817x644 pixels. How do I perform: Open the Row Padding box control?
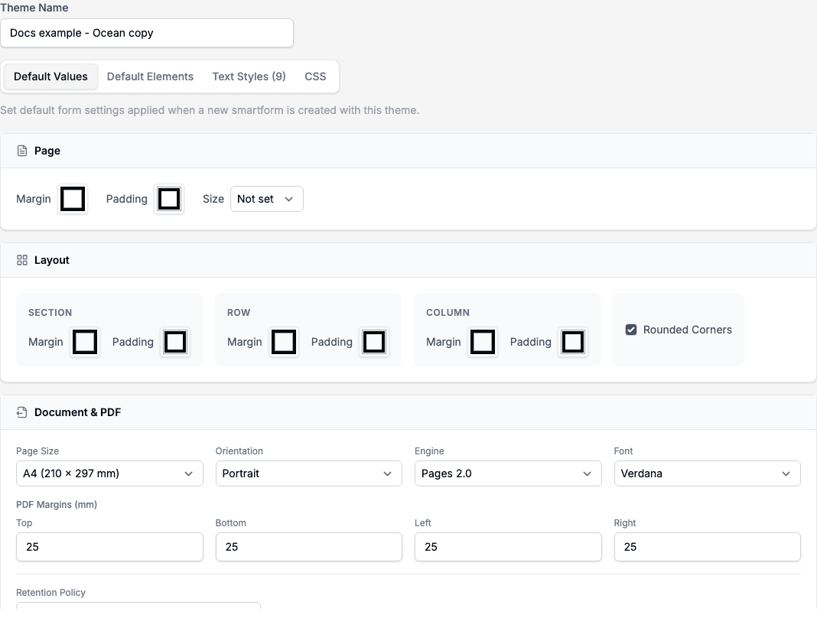tap(374, 342)
